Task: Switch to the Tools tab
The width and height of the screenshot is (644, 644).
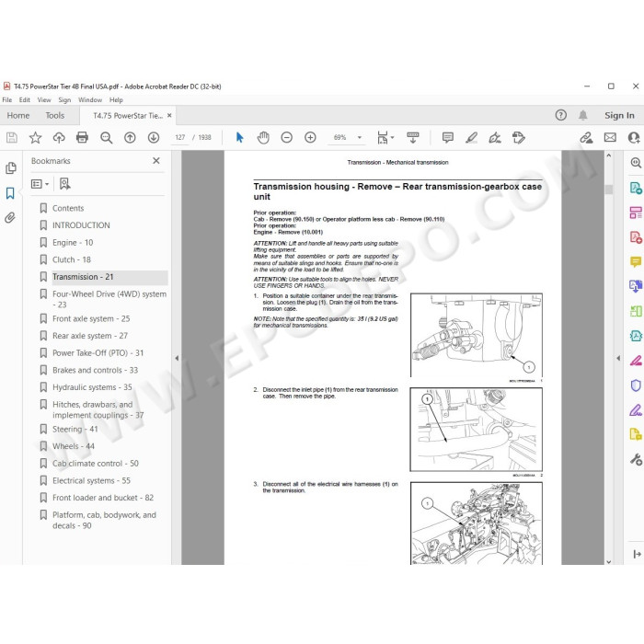Action: (55, 115)
